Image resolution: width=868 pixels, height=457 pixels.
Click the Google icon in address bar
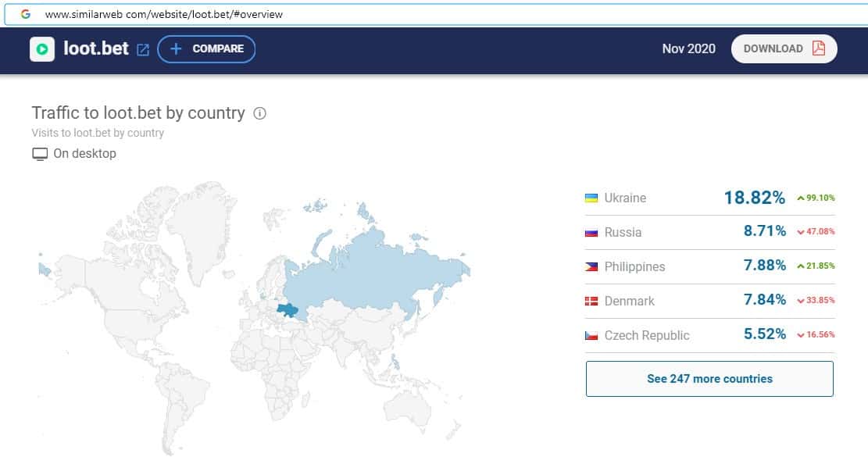pyautogui.click(x=26, y=14)
